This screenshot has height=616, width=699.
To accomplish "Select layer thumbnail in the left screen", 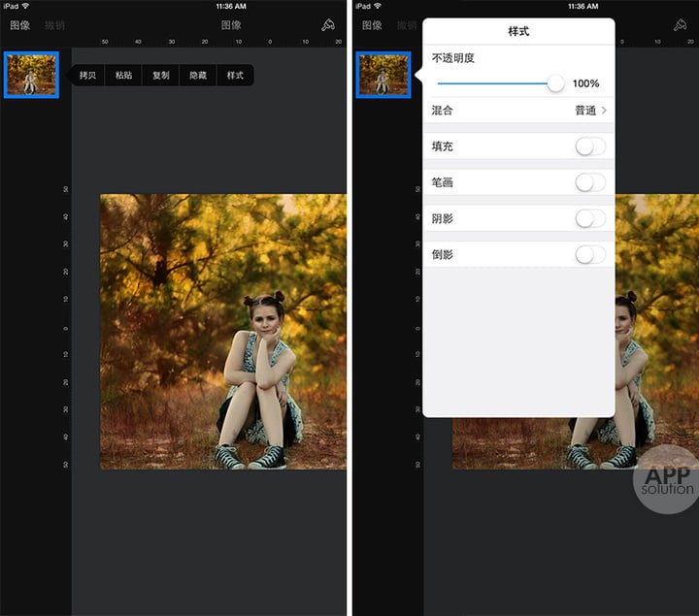I will (x=31, y=75).
